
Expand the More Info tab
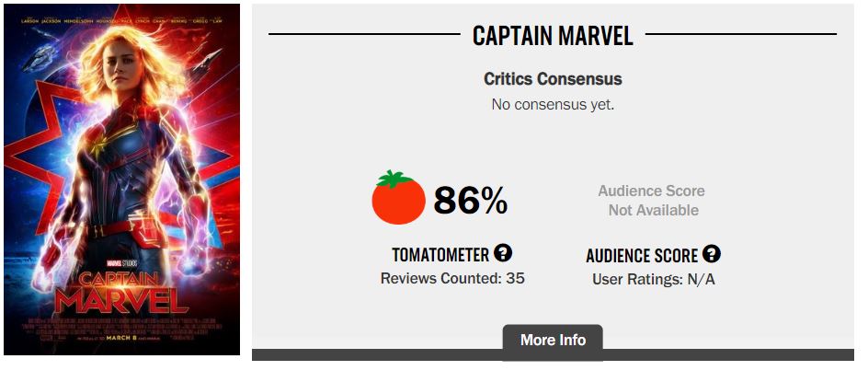click(553, 340)
